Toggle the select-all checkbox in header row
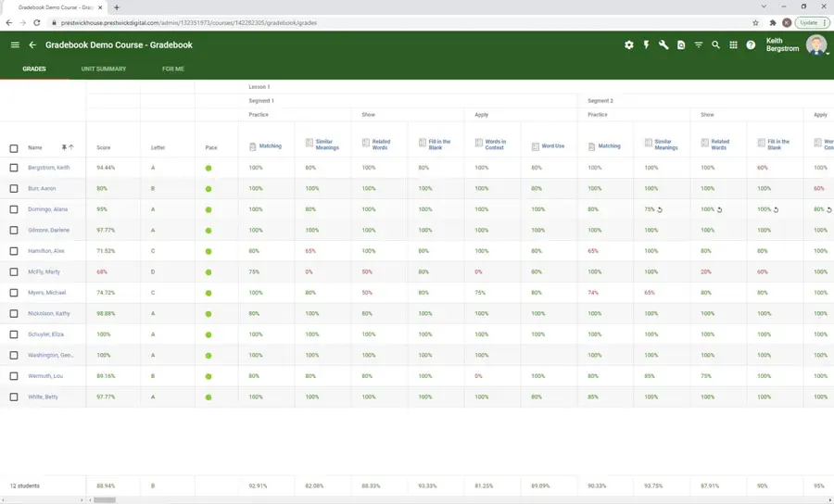 (14, 148)
